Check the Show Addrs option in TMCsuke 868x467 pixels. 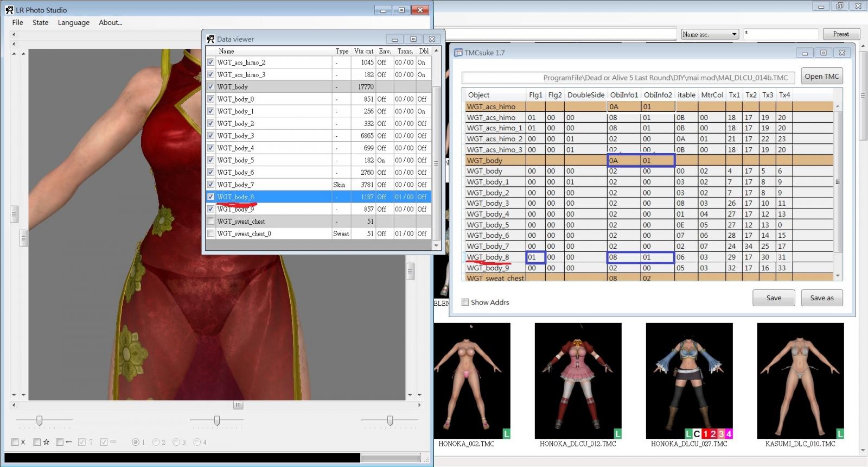pyautogui.click(x=465, y=302)
